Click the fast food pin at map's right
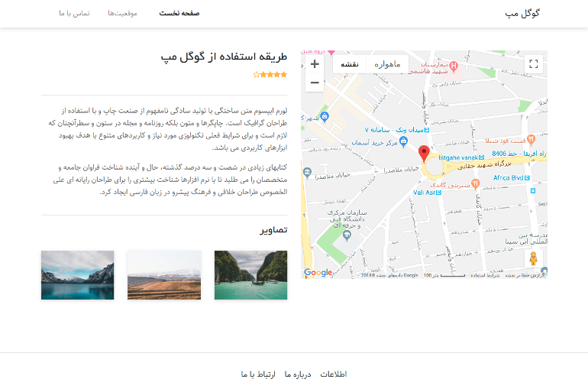The width and height of the screenshot is (588, 392). pos(531,140)
